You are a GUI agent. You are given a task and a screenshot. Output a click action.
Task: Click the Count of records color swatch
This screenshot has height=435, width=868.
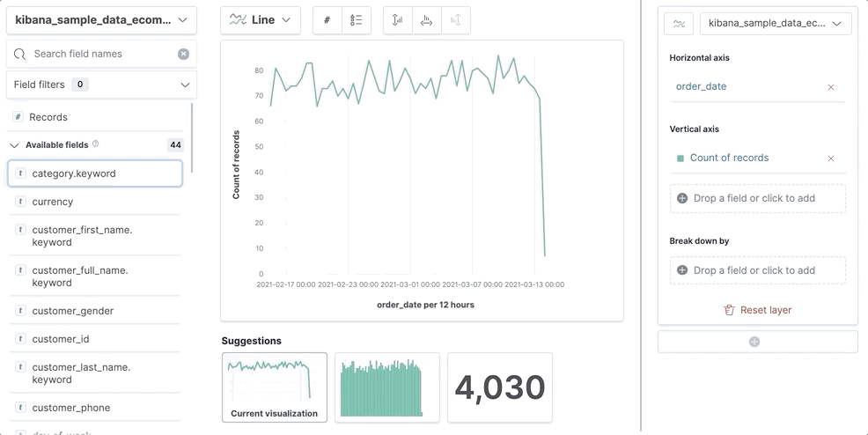(680, 159)
